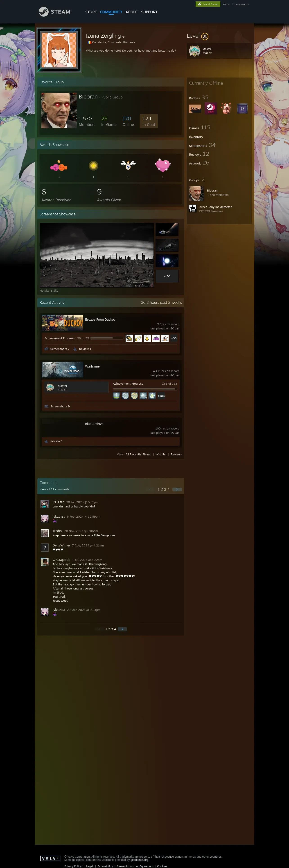
Task: Open Biboran group avatar in Groups sidebar
Action: coord(196,193)
